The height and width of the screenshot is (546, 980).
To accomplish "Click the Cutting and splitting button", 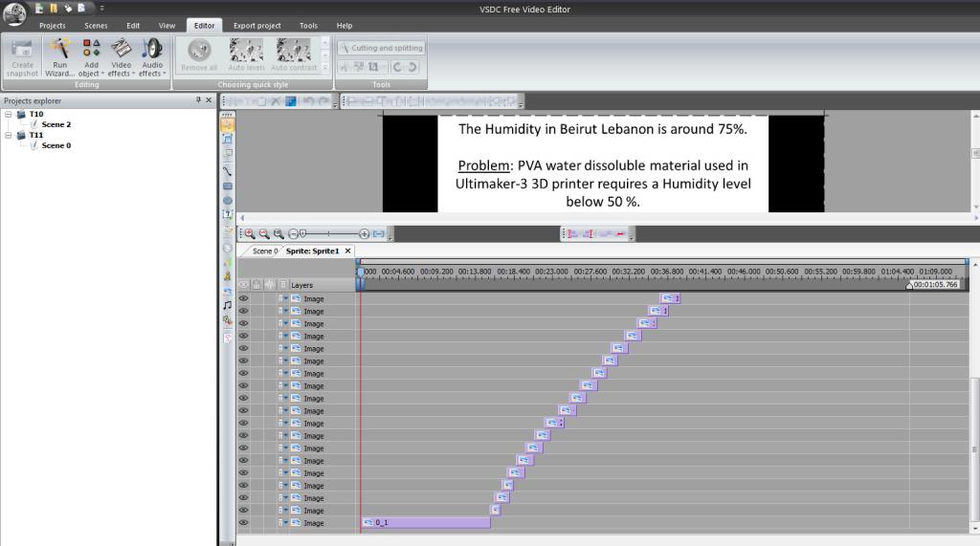I will (382, 48).
